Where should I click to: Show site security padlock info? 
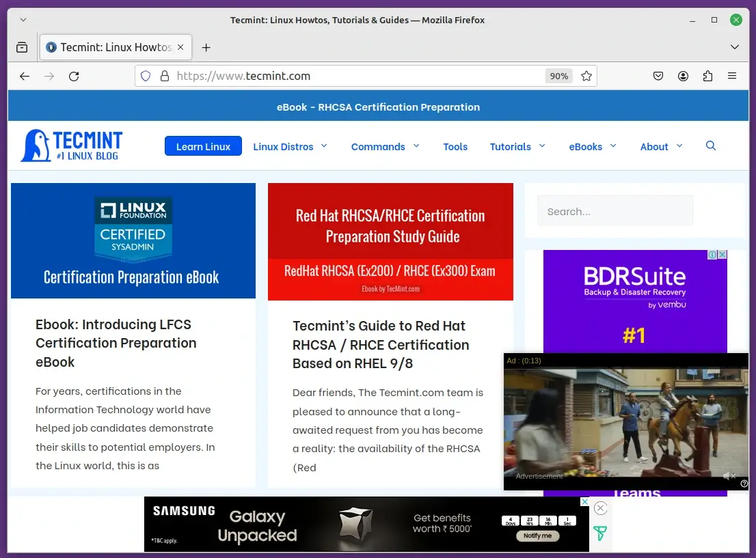(x=165, y=76)
